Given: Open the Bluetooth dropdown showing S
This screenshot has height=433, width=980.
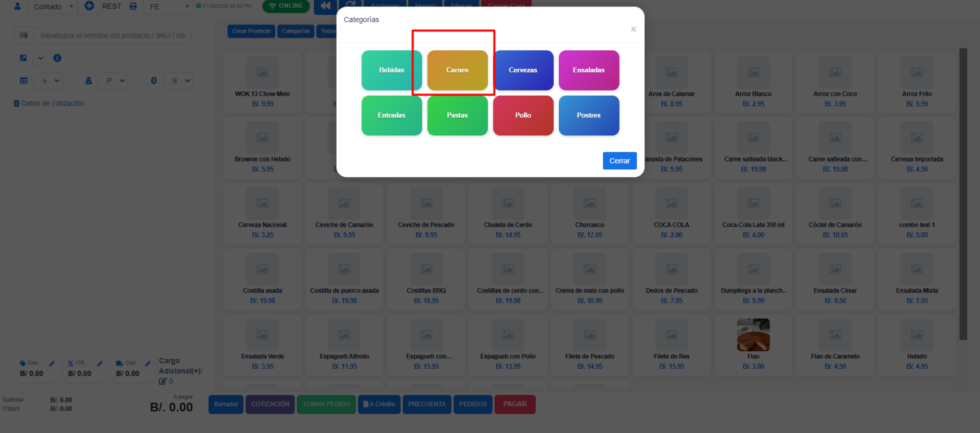Looking at the screenshot, I should coord(178,81).
